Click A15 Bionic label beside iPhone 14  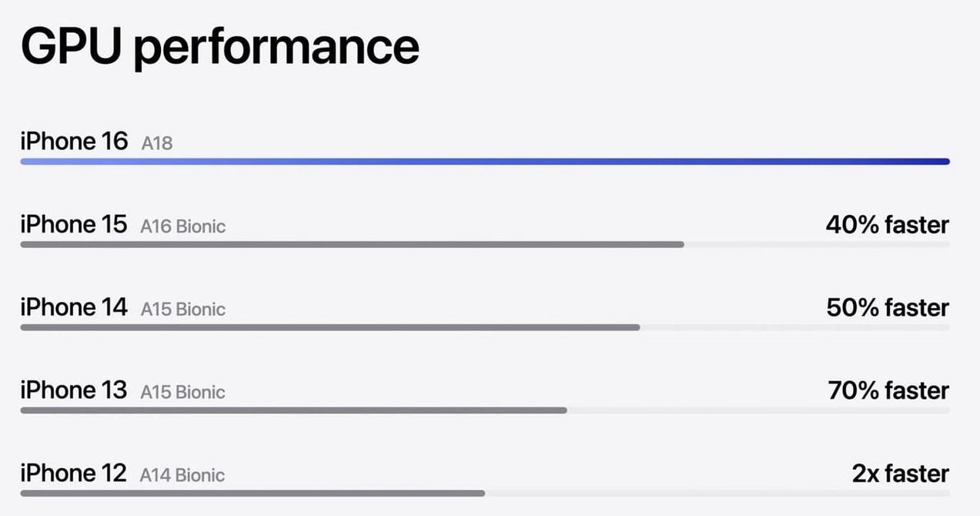pos(183,310)
